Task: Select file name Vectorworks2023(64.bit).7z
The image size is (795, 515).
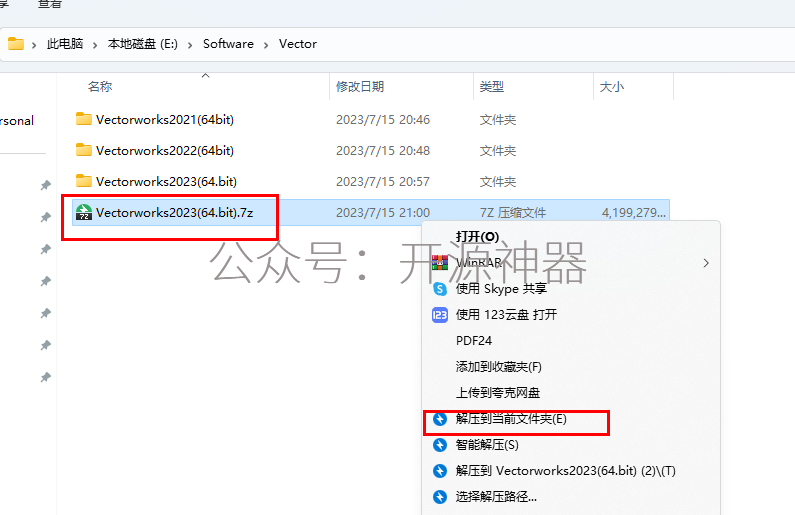Action: click(174, 212)
